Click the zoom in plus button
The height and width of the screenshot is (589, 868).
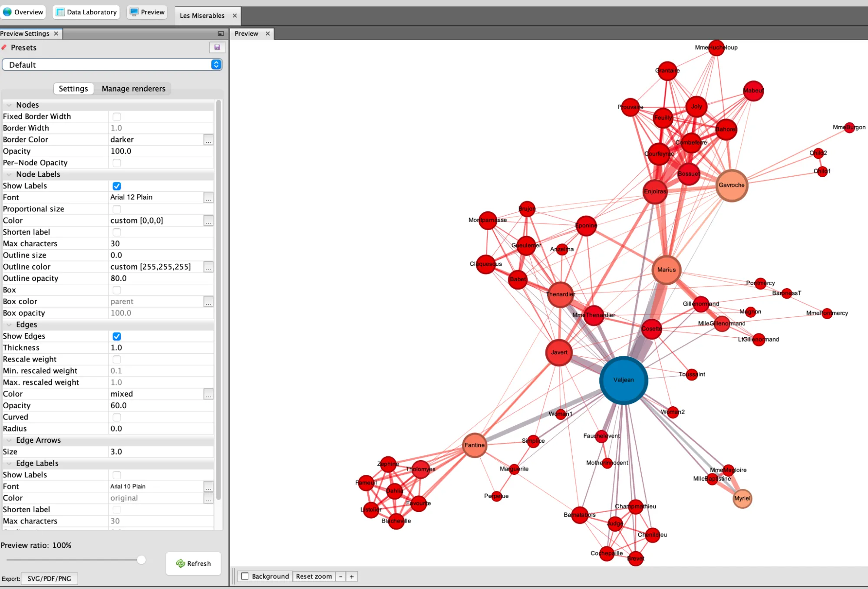[x=352, y=576]
